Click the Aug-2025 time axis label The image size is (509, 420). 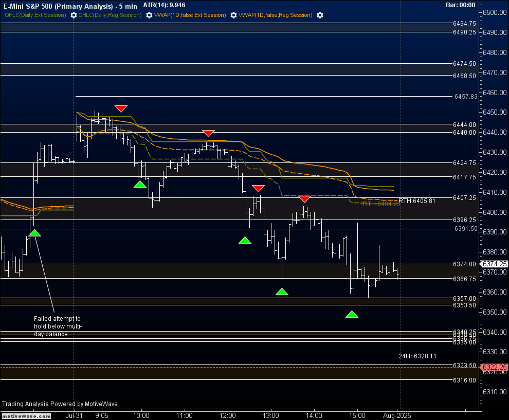pyautogui.click(x=397, y=415)
